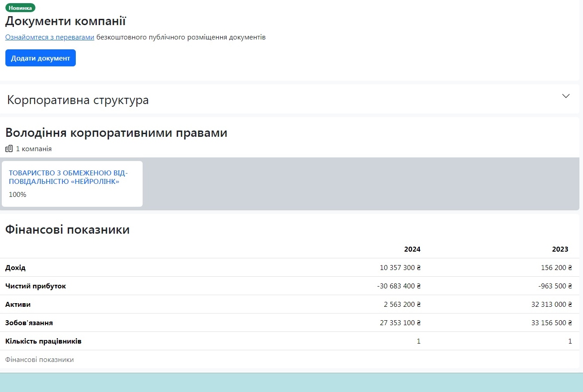Click the "Дохід" row label
This screenshot has height=392, width=583.
[16, 268]
